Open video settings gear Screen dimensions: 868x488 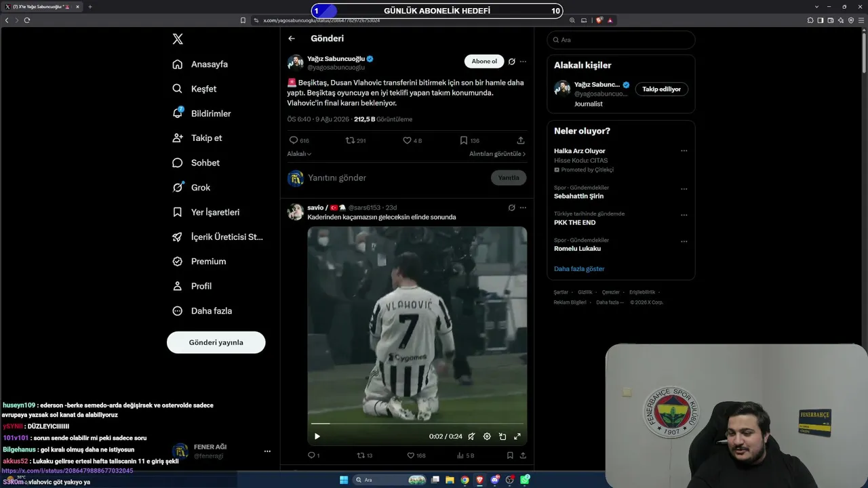tap(487, 436)
